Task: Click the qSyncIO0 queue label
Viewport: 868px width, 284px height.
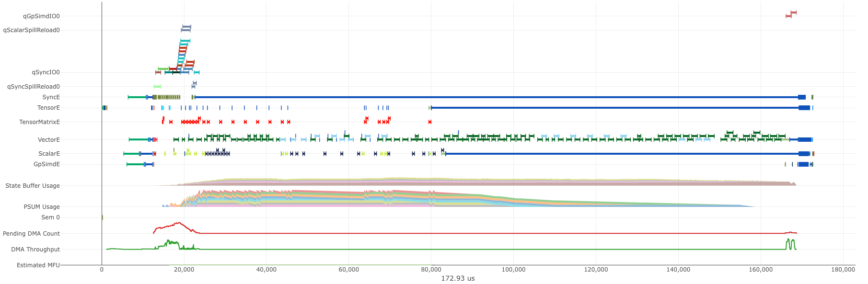Action: 46,72
